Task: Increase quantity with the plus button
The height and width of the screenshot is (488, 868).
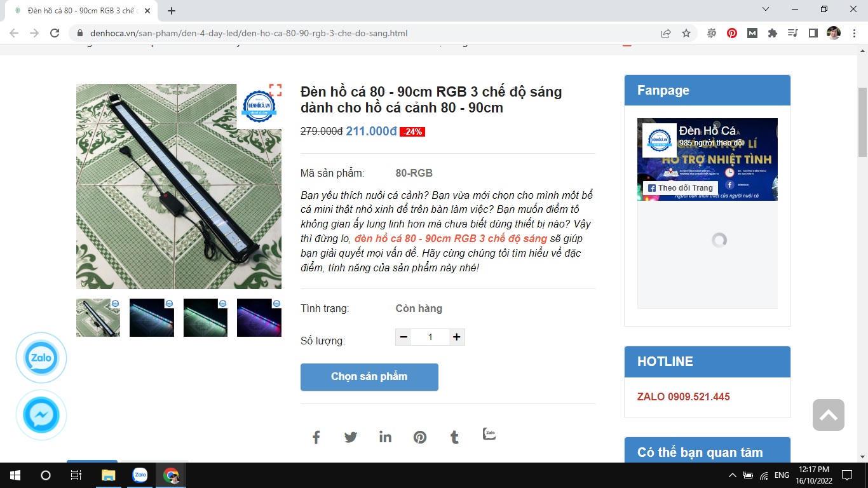Action: (456, 337)
